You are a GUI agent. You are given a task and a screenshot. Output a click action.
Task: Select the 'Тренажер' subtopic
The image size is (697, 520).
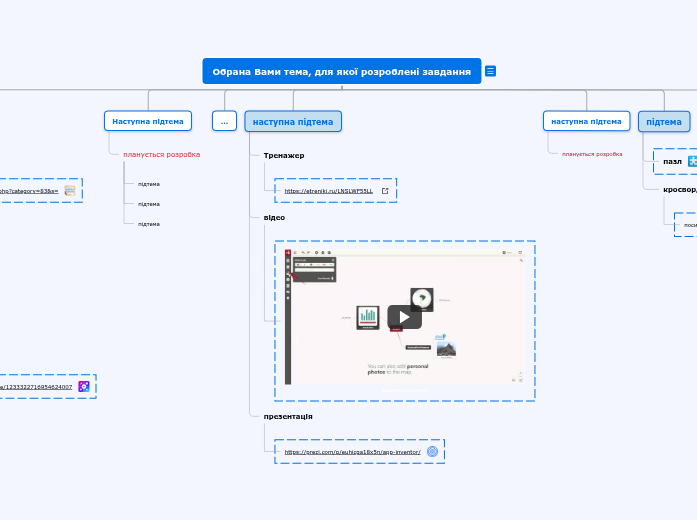pyautogui.click(x=283, y=156)
